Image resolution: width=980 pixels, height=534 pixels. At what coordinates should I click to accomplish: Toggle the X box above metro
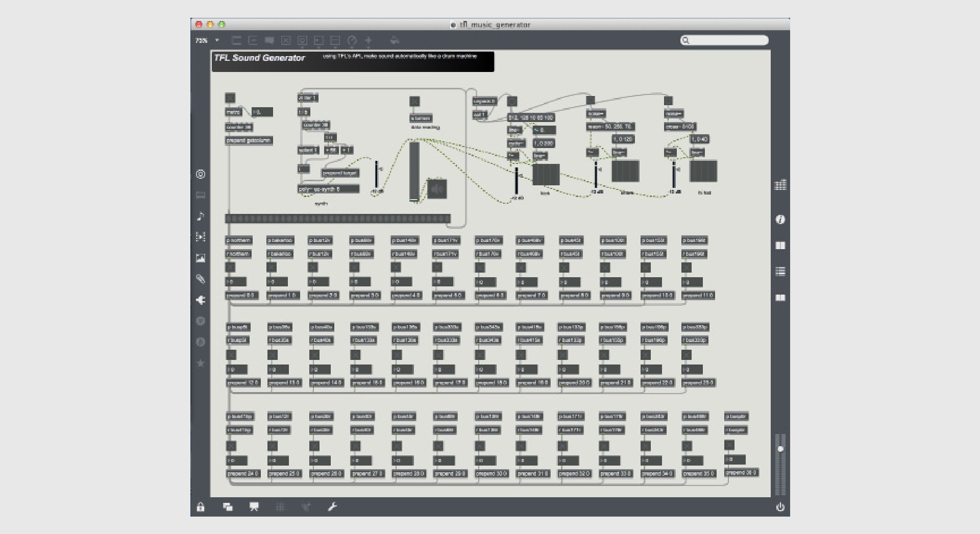[x=230, y=98]
